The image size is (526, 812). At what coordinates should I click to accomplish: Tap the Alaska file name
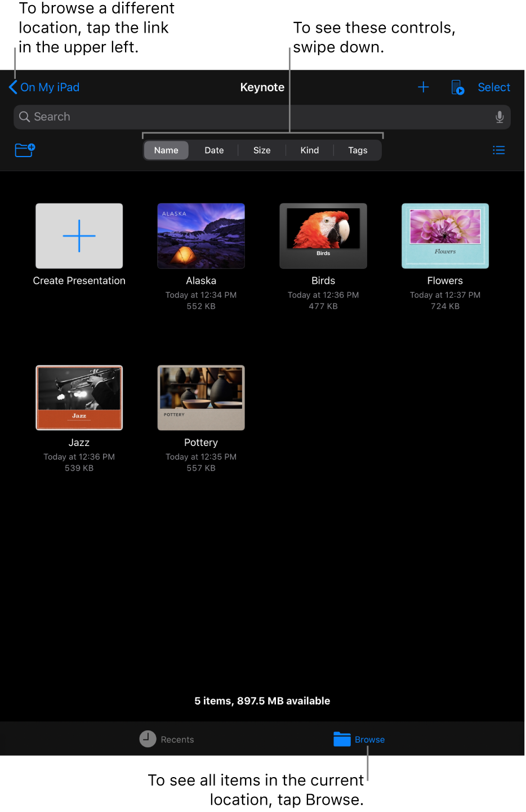pos(201,280)
